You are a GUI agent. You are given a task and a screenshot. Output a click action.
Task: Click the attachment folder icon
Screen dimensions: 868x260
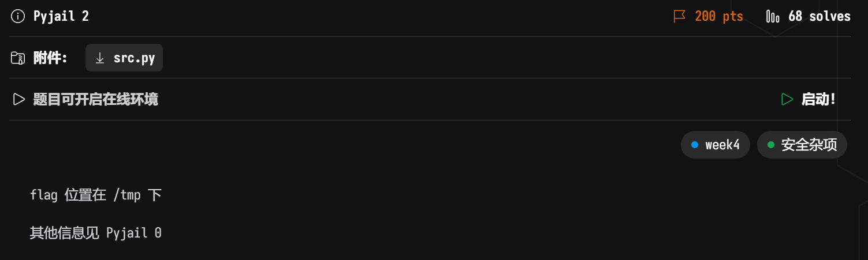point(18,58)
